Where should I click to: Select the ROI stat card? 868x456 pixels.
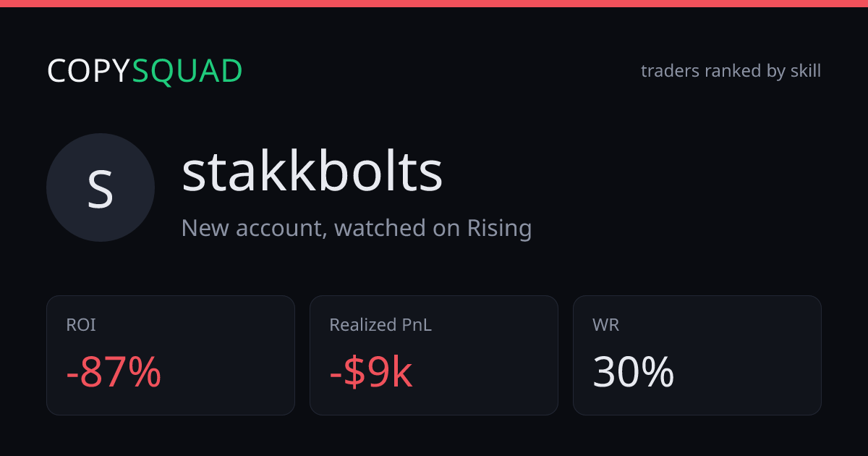click(x=171, y=355)
